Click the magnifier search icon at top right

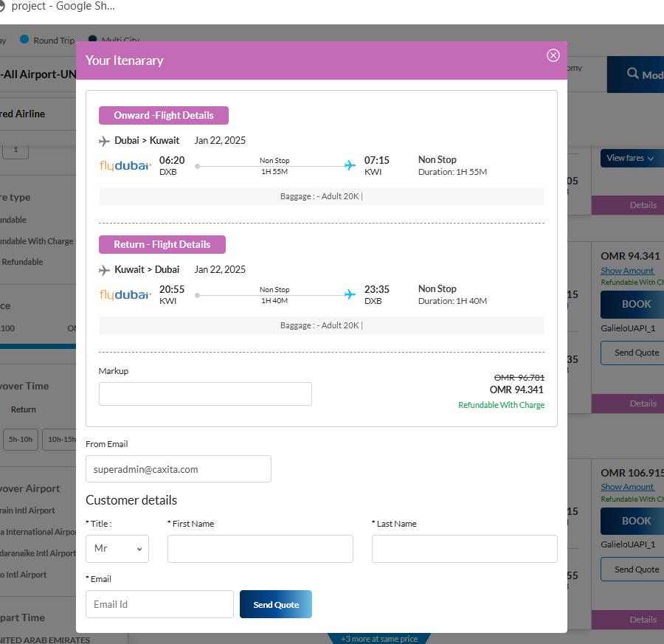pos(632,74)
